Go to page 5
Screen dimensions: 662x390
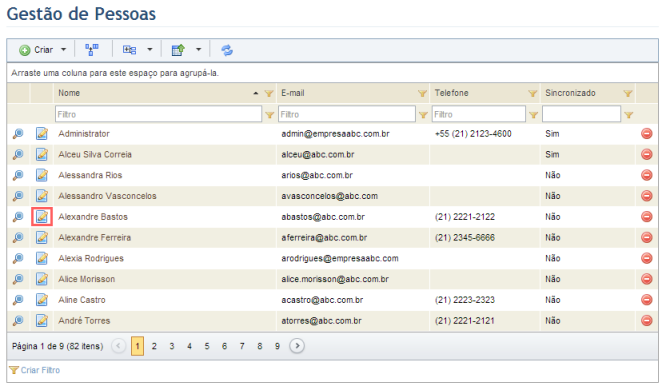click(x=207, y=346)
